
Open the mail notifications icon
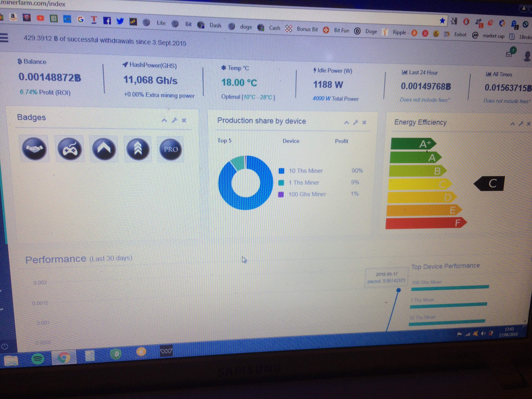pyautogui.click(x=509, y=54)
